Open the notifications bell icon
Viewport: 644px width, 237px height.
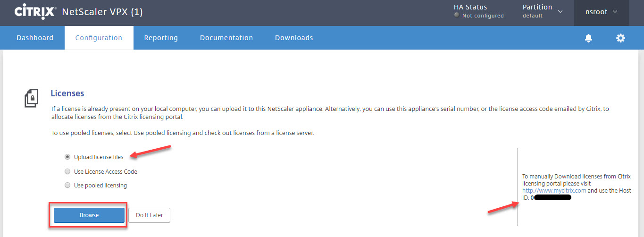(588, 38)
